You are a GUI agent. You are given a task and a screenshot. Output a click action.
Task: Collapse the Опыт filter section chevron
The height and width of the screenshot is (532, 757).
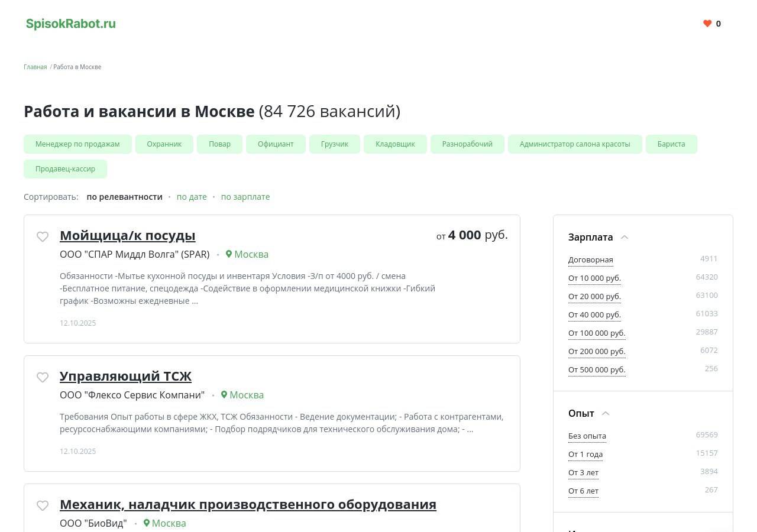click(605, 413)
